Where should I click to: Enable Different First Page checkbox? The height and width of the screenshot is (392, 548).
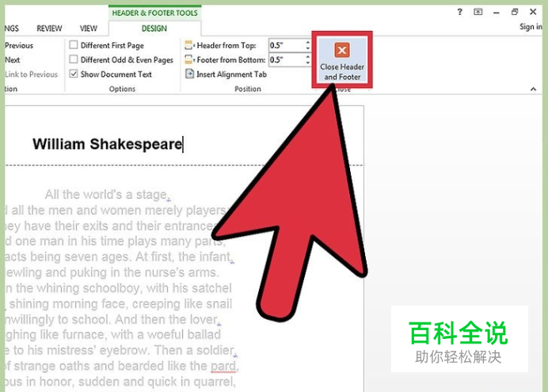(74, 44)
